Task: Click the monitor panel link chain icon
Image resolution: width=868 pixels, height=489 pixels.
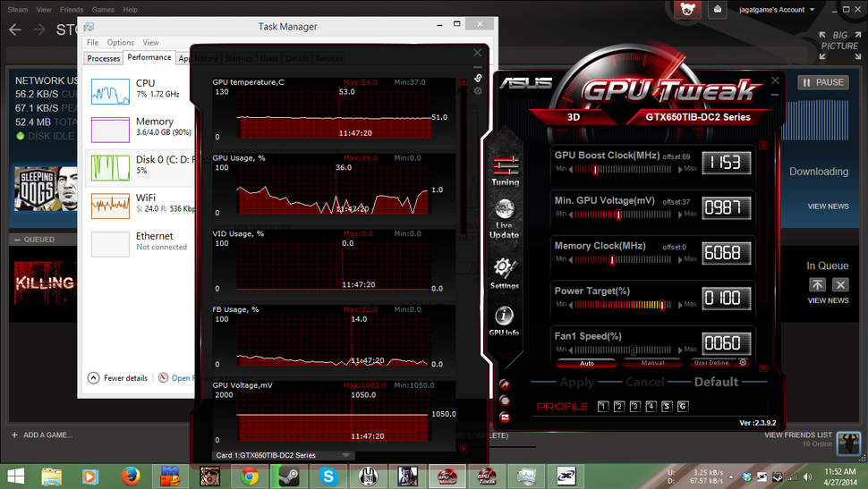Action: (x=477, y=77)
